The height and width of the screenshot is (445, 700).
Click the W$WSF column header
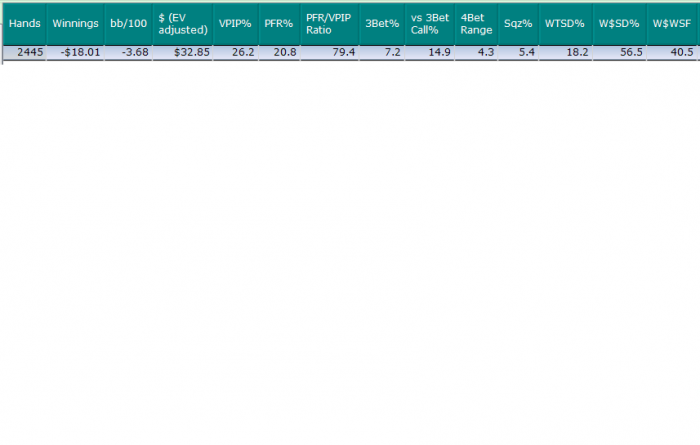click(x=672, y=24)
